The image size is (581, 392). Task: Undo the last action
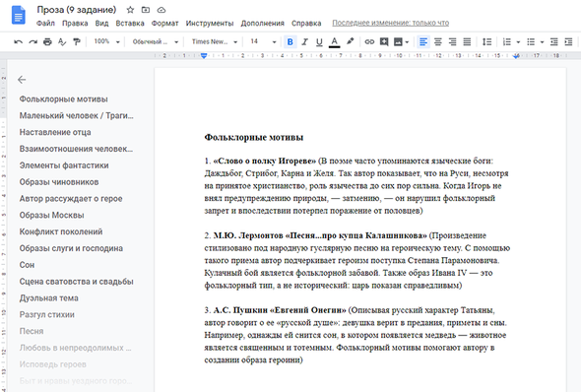[18, 42]
